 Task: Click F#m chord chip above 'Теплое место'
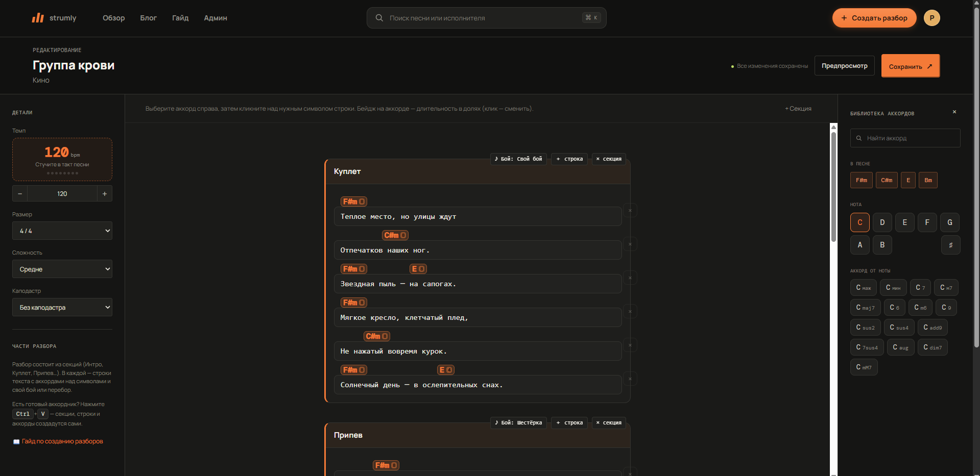tap(353, 202)
